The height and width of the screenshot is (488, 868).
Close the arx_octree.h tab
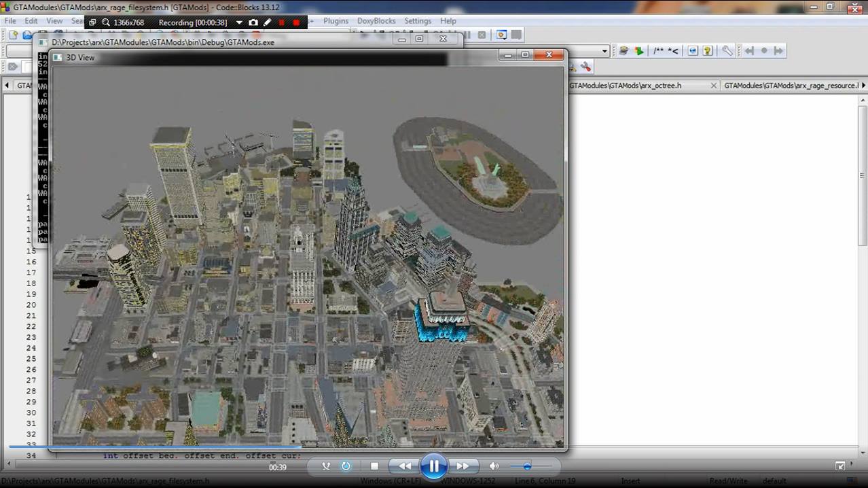(x=714, y=86)
